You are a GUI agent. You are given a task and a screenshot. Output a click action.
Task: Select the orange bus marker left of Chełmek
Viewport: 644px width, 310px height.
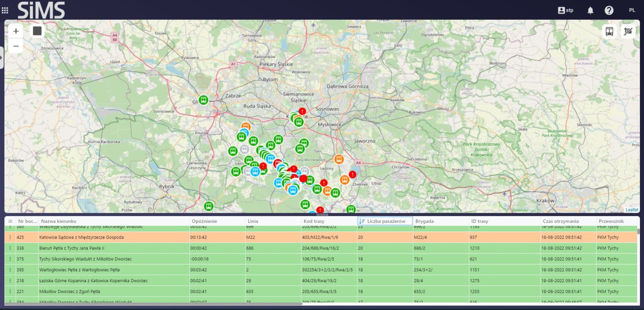coord(344,179)
